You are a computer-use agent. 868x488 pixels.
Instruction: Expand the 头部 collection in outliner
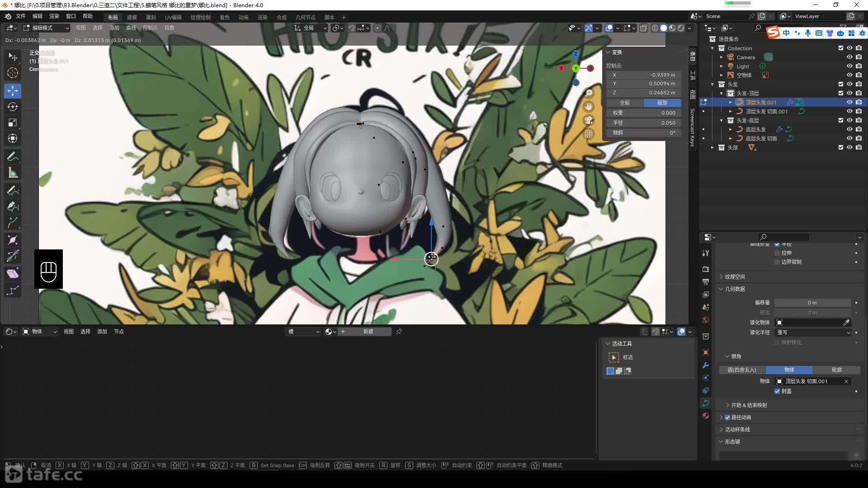(712, 147)
